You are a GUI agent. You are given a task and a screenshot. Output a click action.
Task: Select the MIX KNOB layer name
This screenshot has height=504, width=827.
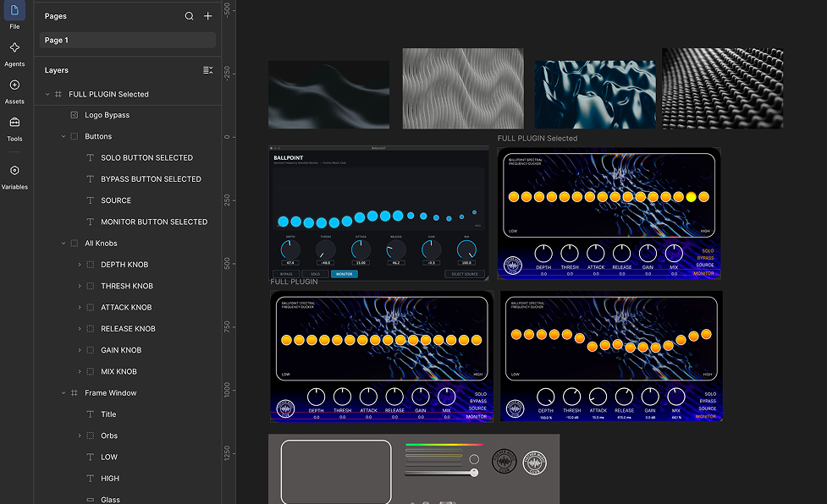(x=119, y=371)
